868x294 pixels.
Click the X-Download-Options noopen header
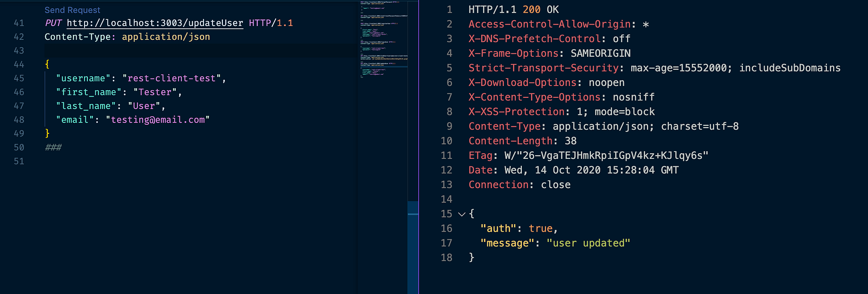click(546, 83)
